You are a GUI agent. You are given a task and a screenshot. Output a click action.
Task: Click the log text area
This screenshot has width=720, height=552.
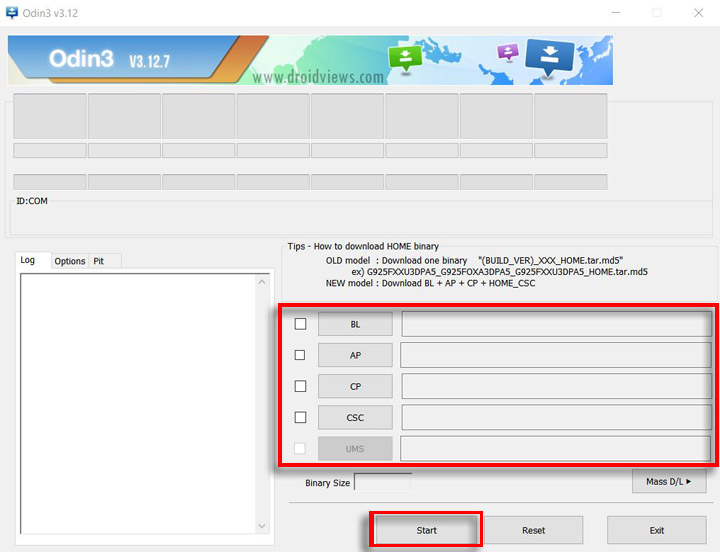click(x=138, y=403)
